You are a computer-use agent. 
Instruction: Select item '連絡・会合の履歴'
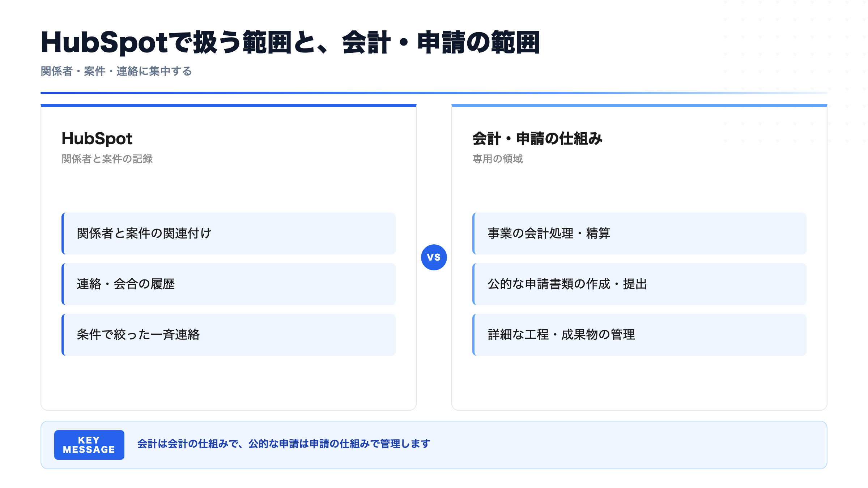(x=229, y=284)
